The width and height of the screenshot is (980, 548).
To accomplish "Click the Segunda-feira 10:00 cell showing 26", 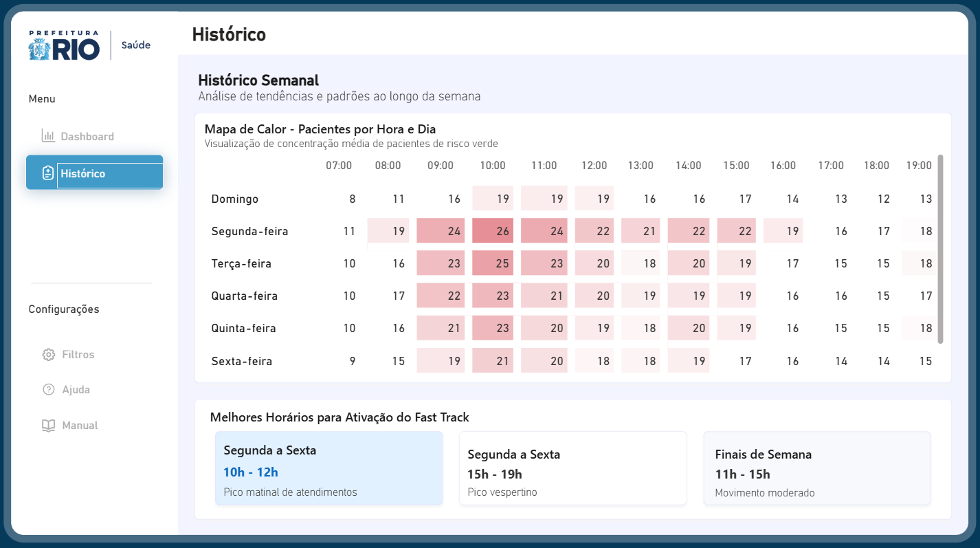I will tap(493, 231).
